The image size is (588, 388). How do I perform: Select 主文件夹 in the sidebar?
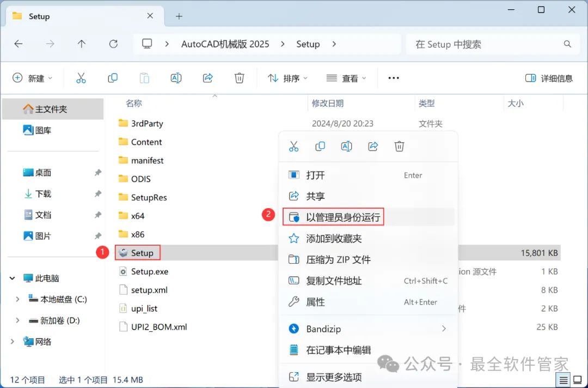pyautogui.click(x=53, y=109)
